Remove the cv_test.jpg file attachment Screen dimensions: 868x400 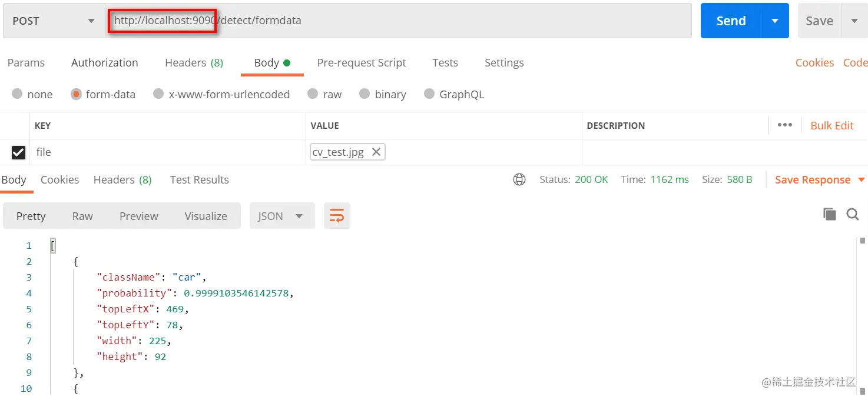click(x=376, y=152)
